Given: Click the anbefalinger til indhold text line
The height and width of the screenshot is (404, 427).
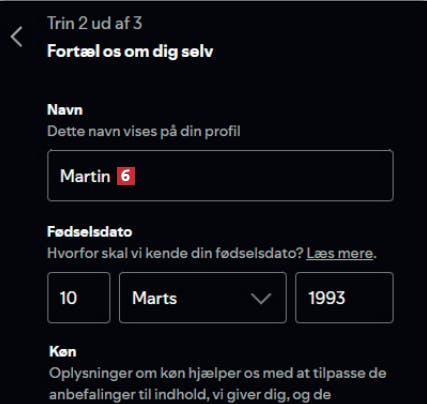Looking at the screenshot, I should 190,395.
